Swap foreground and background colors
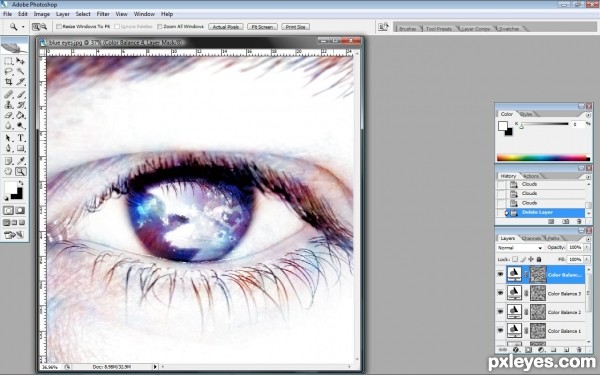The width and height of the screenshot is (600, 375). click(20, 184)
